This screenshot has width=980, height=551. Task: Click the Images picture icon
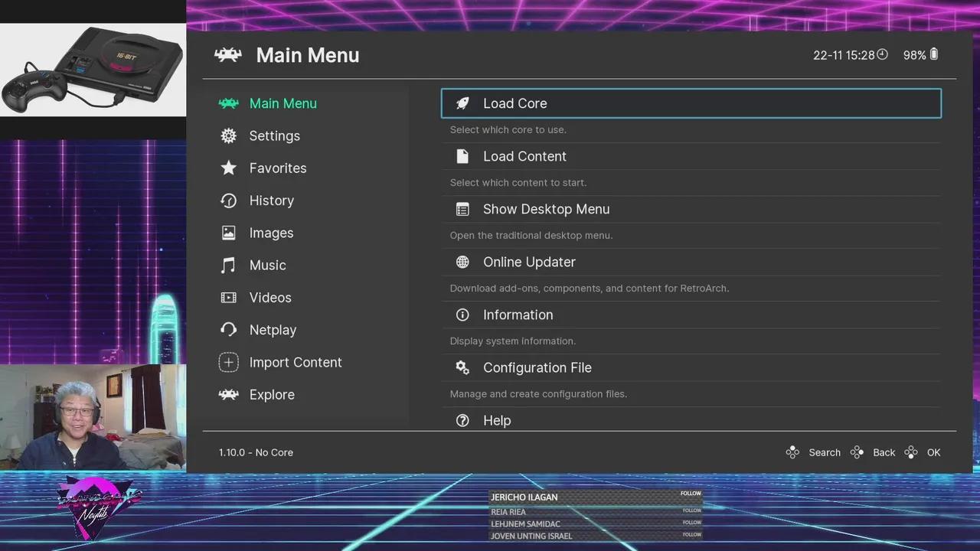click(228, 233)
